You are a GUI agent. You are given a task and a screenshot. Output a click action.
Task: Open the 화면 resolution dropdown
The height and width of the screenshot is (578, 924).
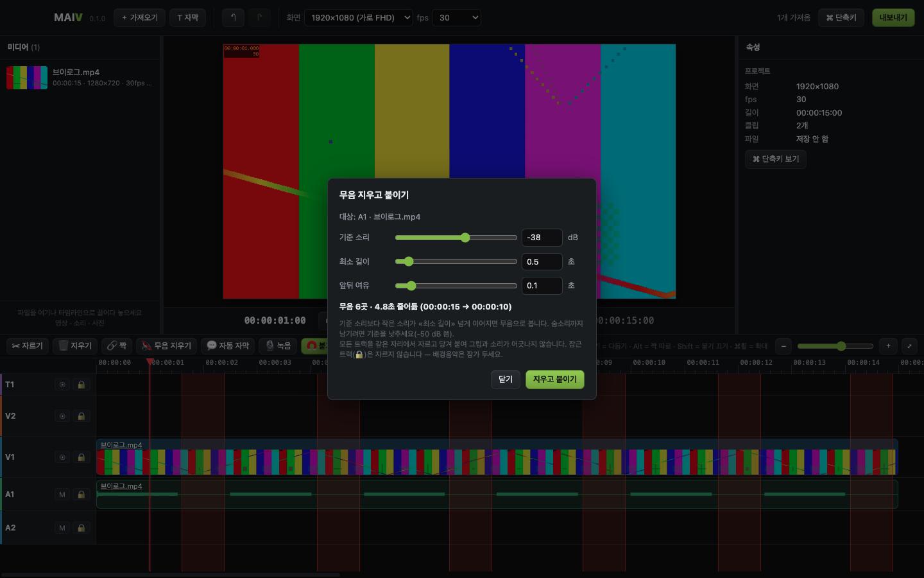359,18
